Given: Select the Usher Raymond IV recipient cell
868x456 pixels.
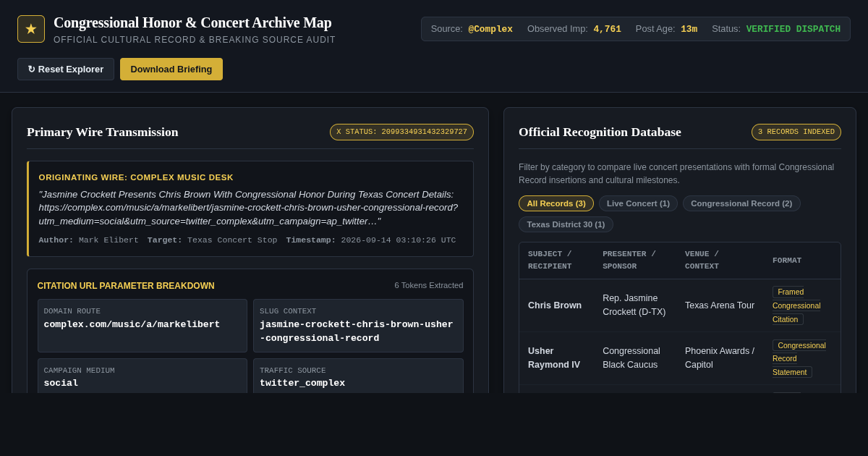Looking at the screenshot, I should pyautogui.click(x=554, y=358).
